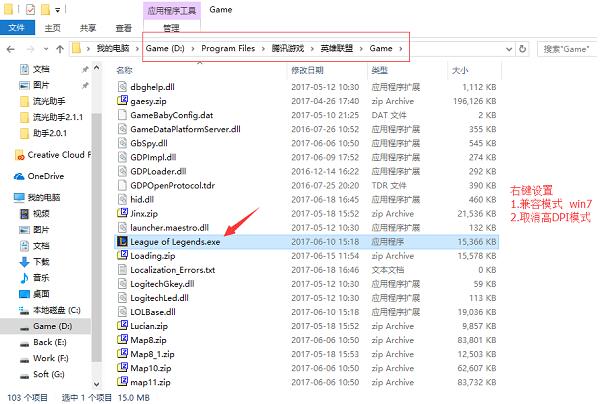605x404 pixels.
Task: Select the dbghelp.dll file icon
Action: pos(122,86)
